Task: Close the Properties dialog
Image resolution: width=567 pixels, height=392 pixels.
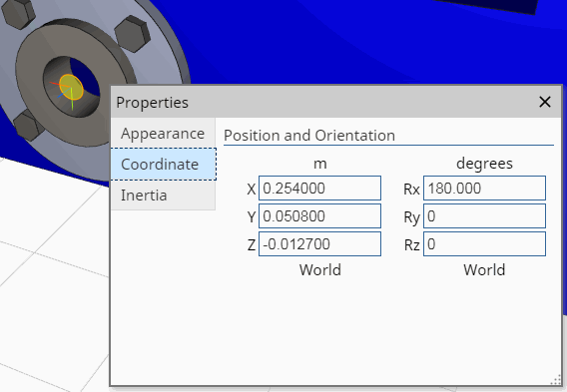Action: pos(545,102)
